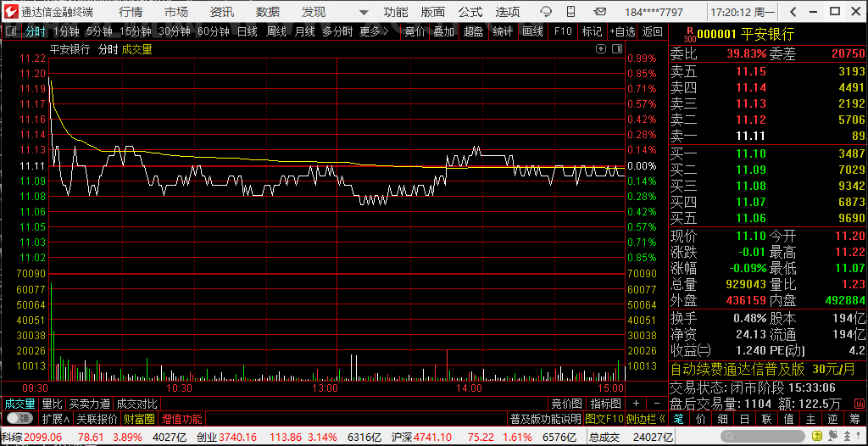Open the 竞价图 view
Image resolution: width=868 pixels, height=446 pixels.
(566, 404)
